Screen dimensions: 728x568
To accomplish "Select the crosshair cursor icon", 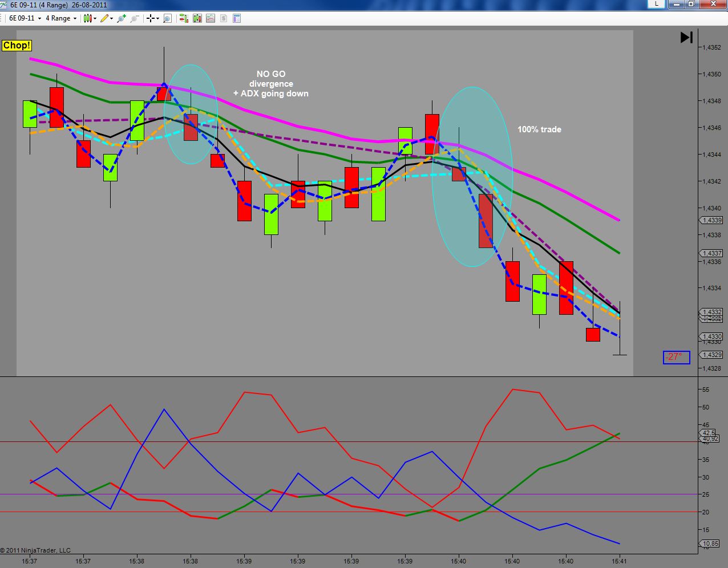I will pyautogui.click(x=151, y=18).
